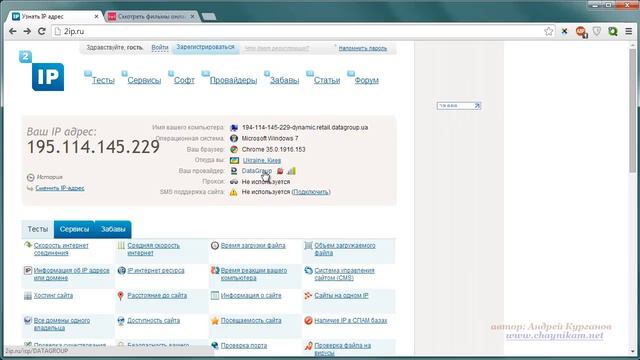
Task: Select the Сервисы tab in services panel
Action: click(74, 229)
